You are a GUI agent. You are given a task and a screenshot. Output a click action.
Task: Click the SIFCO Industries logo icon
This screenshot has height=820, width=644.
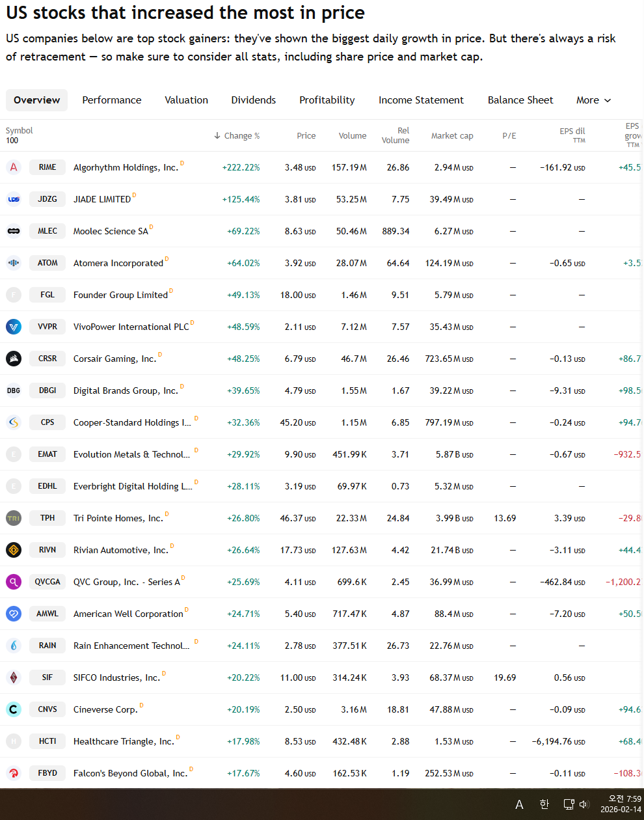click(x=14, y=677)
